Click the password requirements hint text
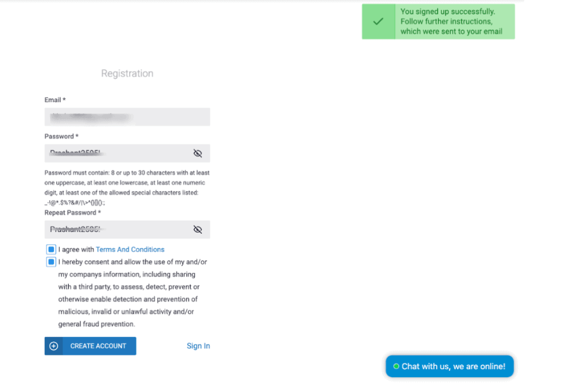Screen dimensions: 571x392 [x=127, y=188]
